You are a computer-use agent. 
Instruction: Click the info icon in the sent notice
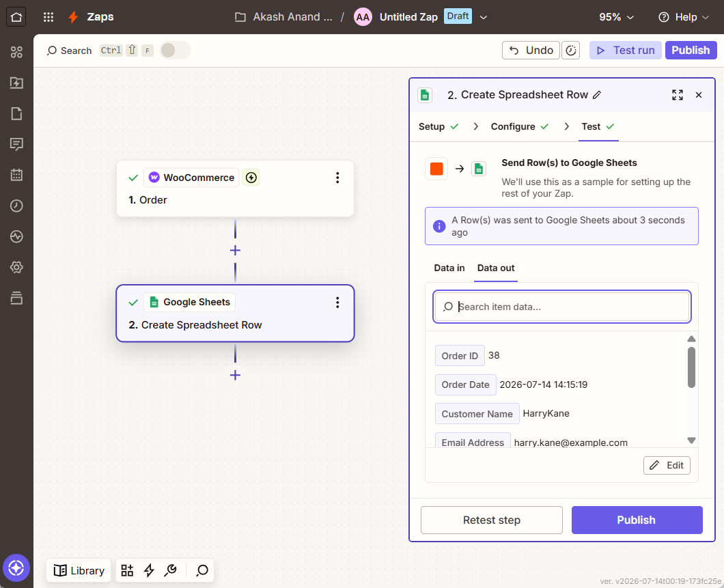pos(439,226)
